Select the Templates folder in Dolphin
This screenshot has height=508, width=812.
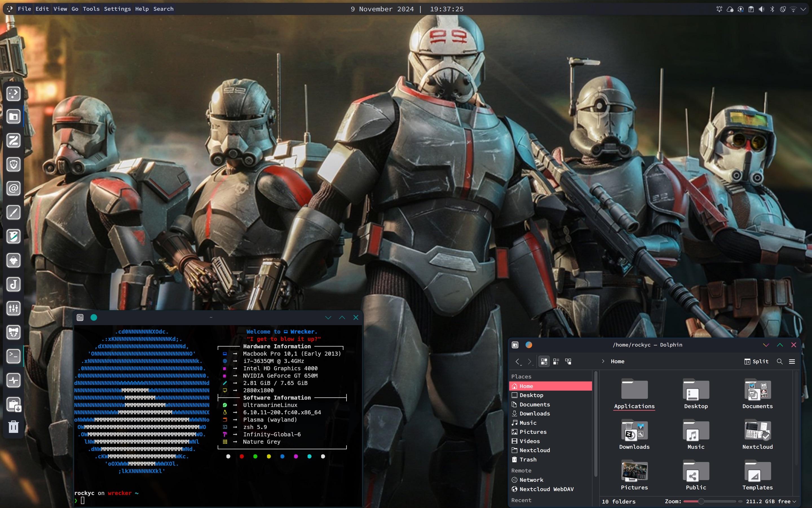click(x=757, y=475)
